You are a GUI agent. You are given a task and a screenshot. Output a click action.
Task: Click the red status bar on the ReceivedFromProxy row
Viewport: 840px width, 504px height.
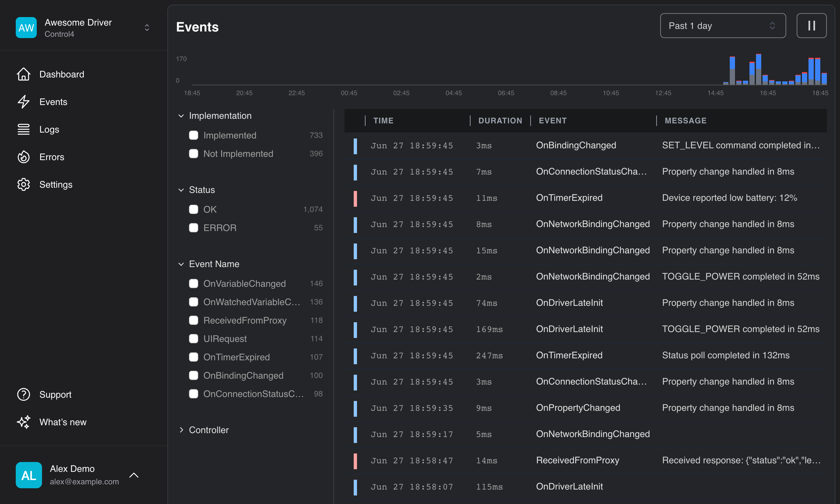(x=355, y=461)
